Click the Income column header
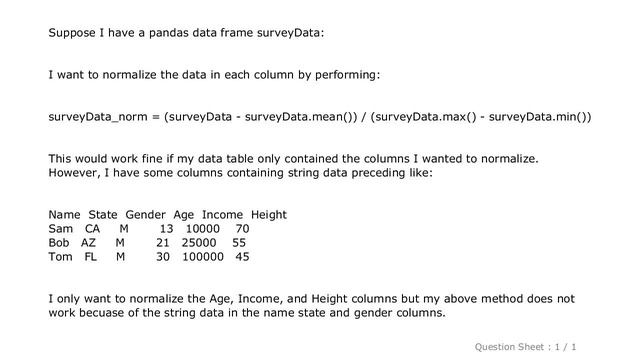Image resolution: width=640 pixels, height=360 pixels. coord(222,215)
